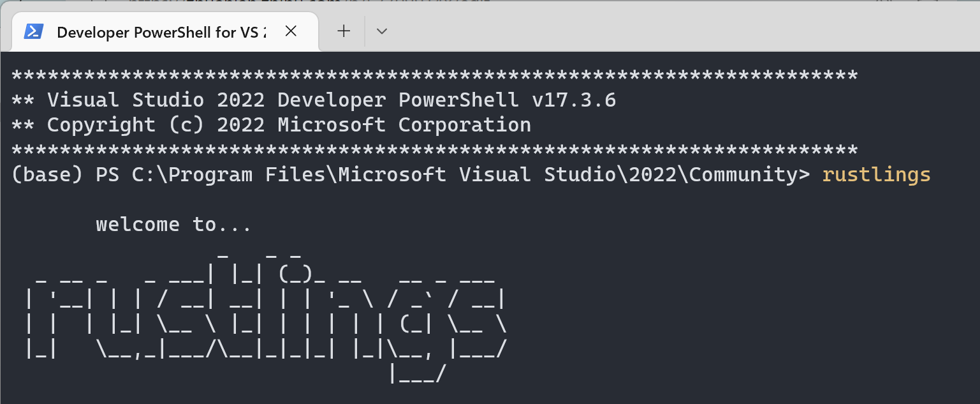
Task: Select the Developer PowerShell for VS tab
Action: [159, 32]
